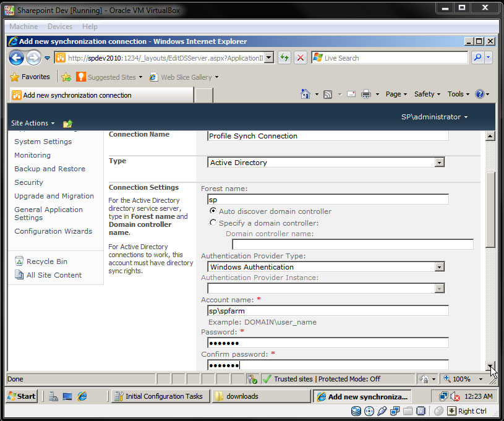504x421 pixels.
Task: Click the Add to Favorites Bar star icon
Action: pyautogui.click(x=66, y=77)
